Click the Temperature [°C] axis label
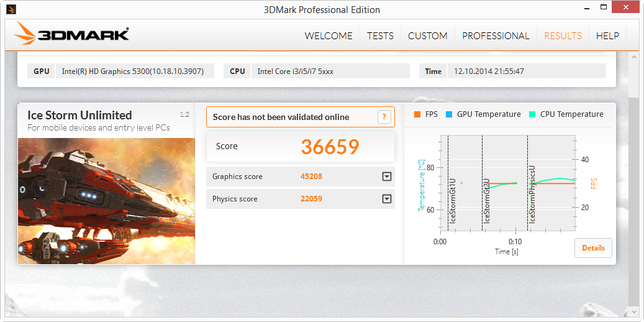644x322 pixels. 421,185
